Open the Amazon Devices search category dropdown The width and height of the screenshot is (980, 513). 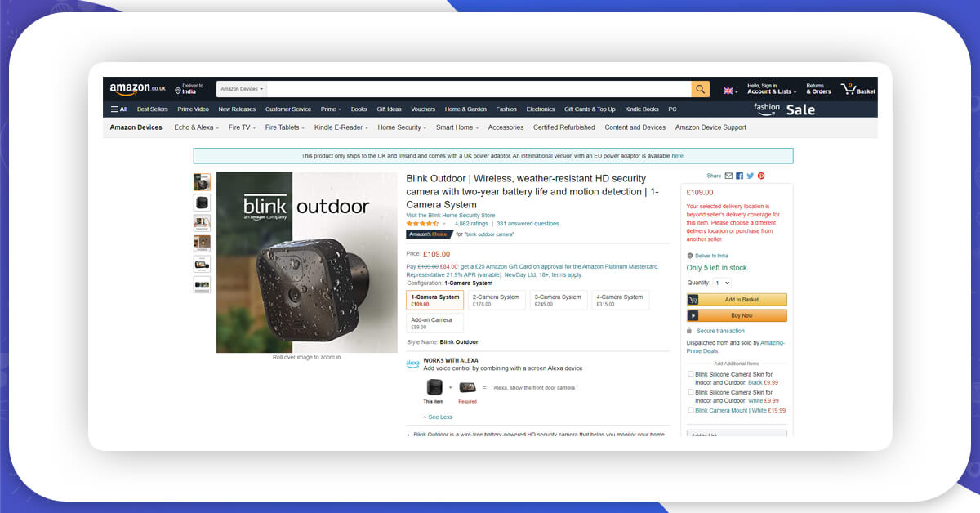tap(242, 89)
